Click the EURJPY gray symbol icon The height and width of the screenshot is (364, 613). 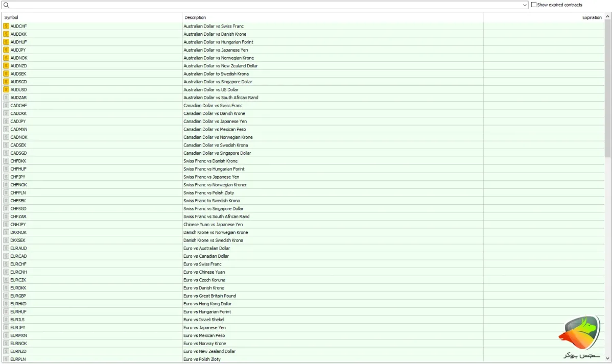(6, 327)
